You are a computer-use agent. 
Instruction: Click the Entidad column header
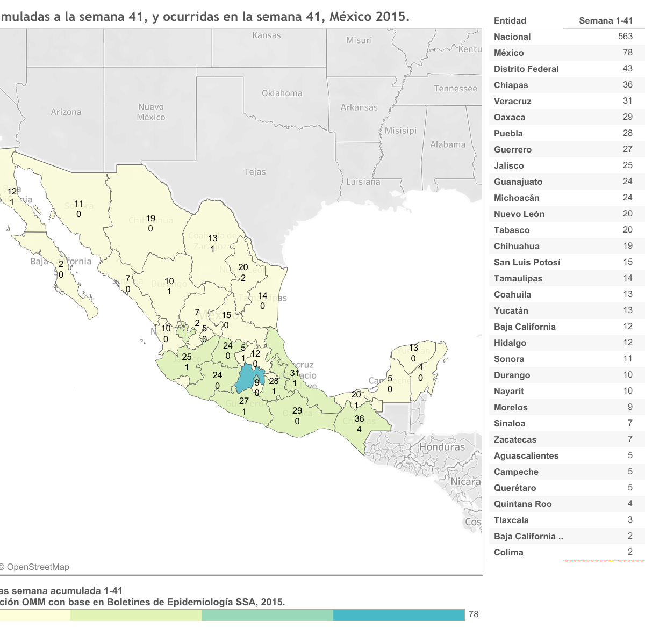coord(510,21)
